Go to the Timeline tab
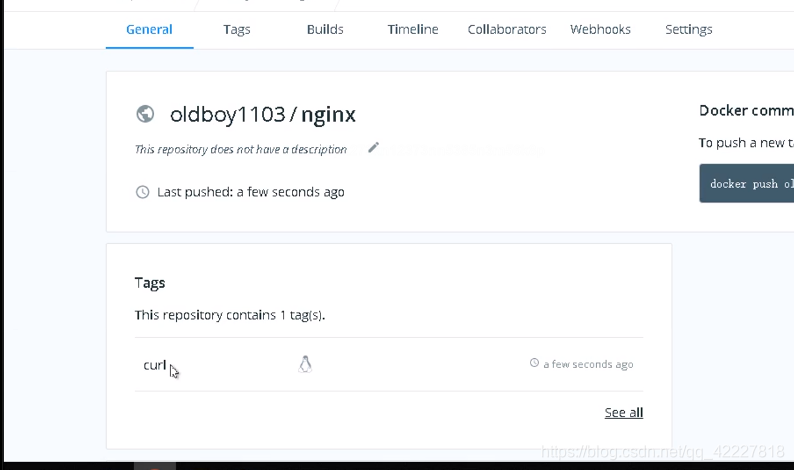 tap(413, 29)
